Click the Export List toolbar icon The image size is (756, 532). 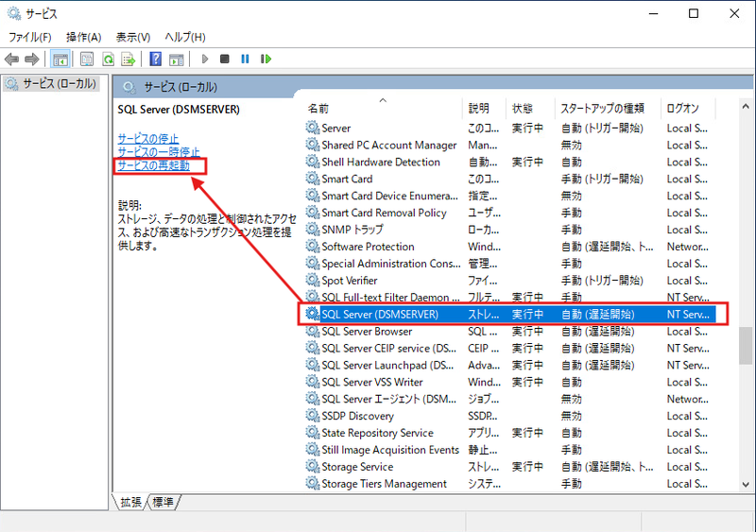[x=129, y=60]
